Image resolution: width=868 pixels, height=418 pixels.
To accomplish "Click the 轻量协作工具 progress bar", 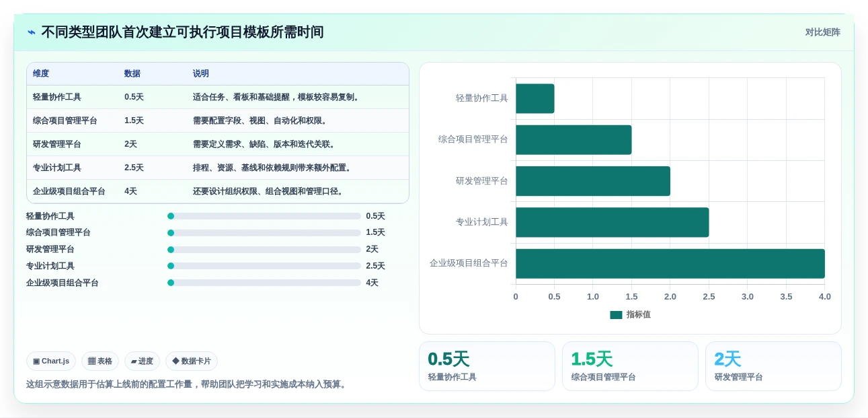I will click(264, 216).
